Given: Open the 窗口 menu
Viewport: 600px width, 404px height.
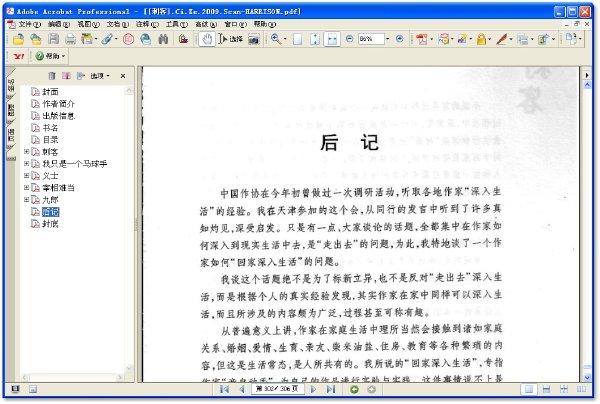Looking at the screenshot, I should click(235, 24).
